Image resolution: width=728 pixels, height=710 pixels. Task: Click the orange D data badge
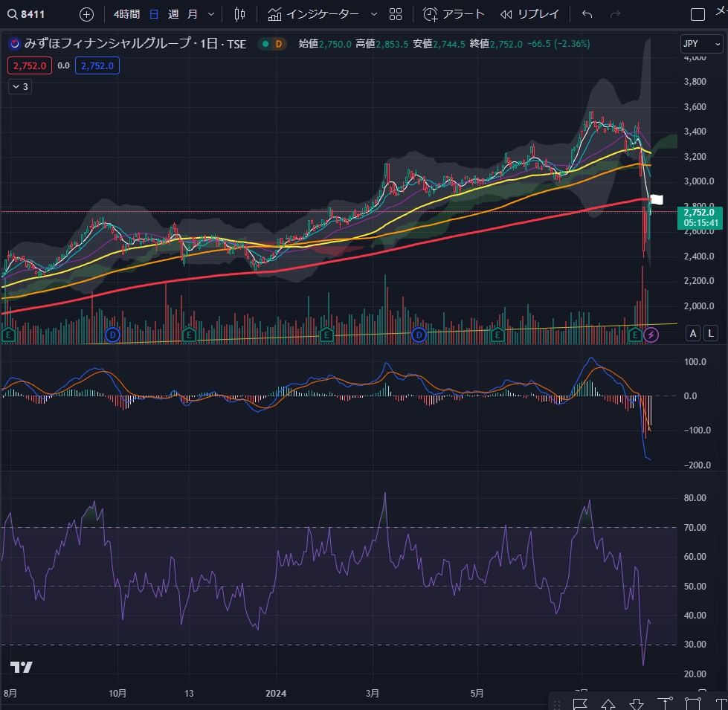point(279,44)
